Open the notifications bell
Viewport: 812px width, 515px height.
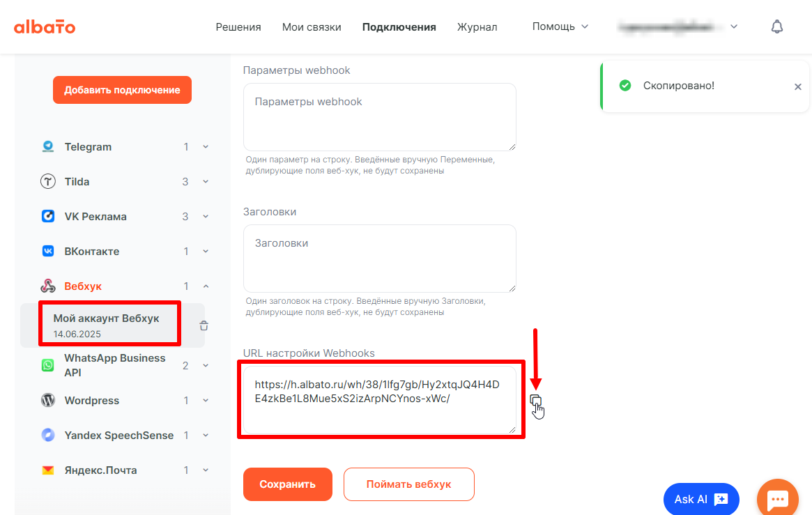[x=776, y=27]
